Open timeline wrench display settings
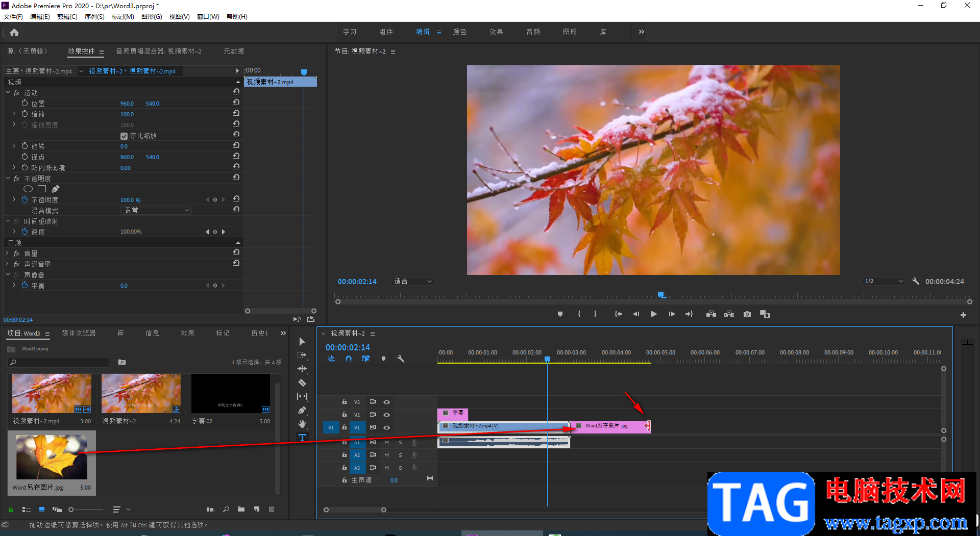 click(x=401, y=359)
